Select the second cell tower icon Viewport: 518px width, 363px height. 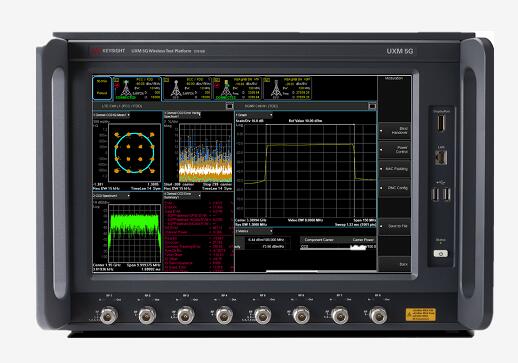click(x=176, y=89)
